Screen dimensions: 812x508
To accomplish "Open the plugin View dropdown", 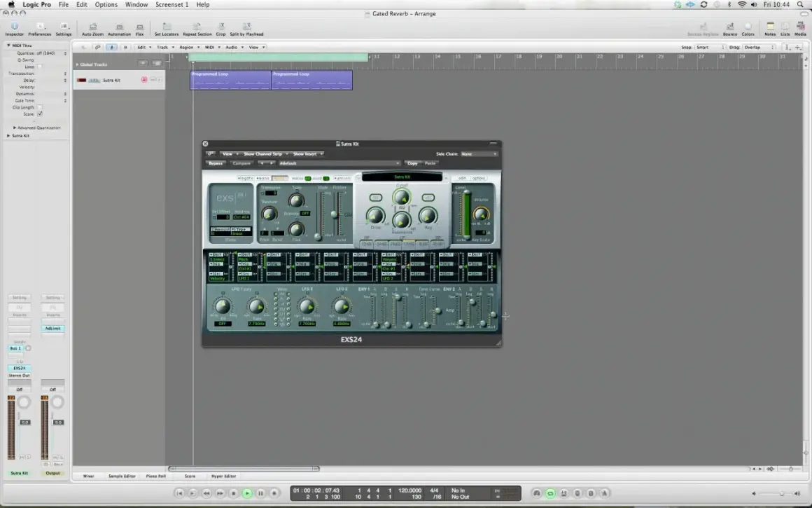I will (230, 154).
